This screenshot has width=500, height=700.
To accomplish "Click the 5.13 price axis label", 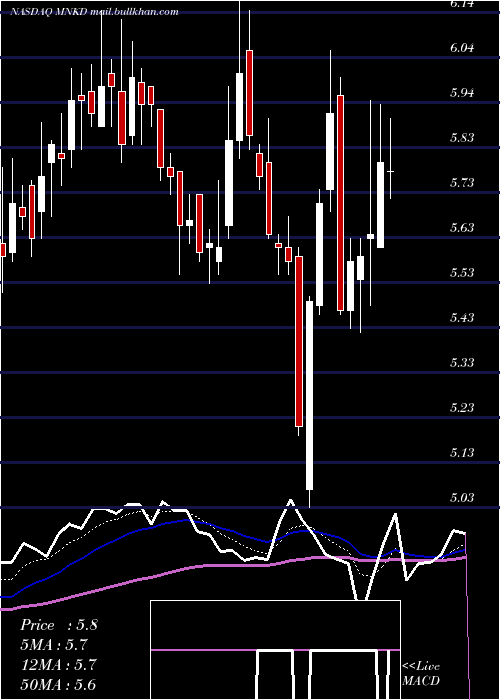I will (461, 452).
